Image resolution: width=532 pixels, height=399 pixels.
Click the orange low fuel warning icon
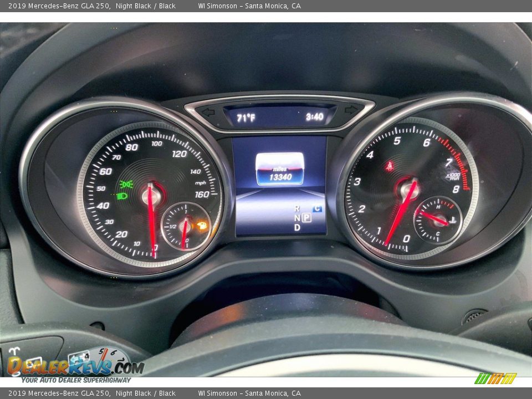(202, 226)
